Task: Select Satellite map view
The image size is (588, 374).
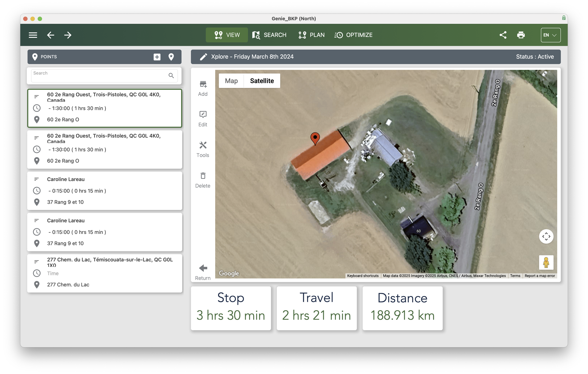Action: (262, 81)
